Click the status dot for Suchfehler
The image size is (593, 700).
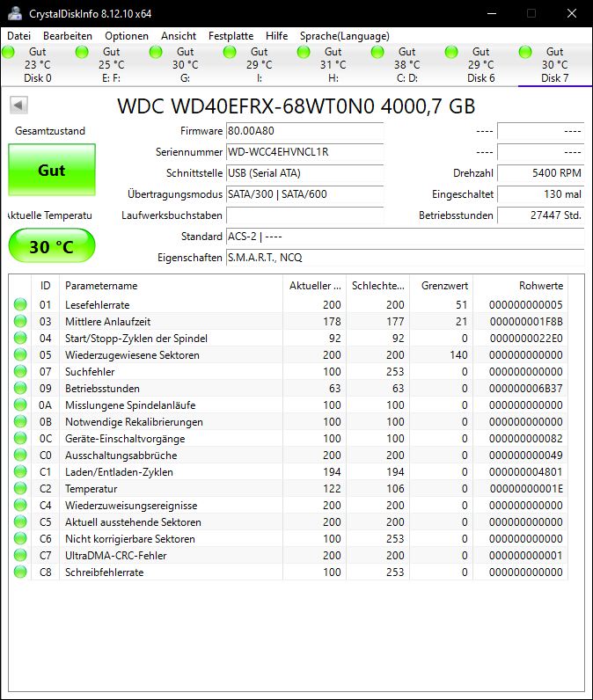tap(20, 371)
